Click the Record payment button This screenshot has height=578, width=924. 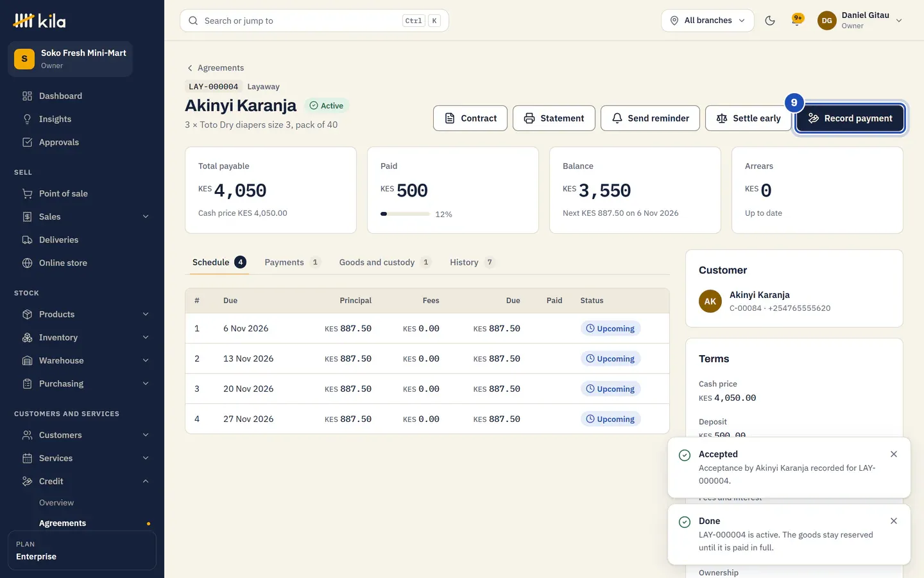(x=850, y=118)
